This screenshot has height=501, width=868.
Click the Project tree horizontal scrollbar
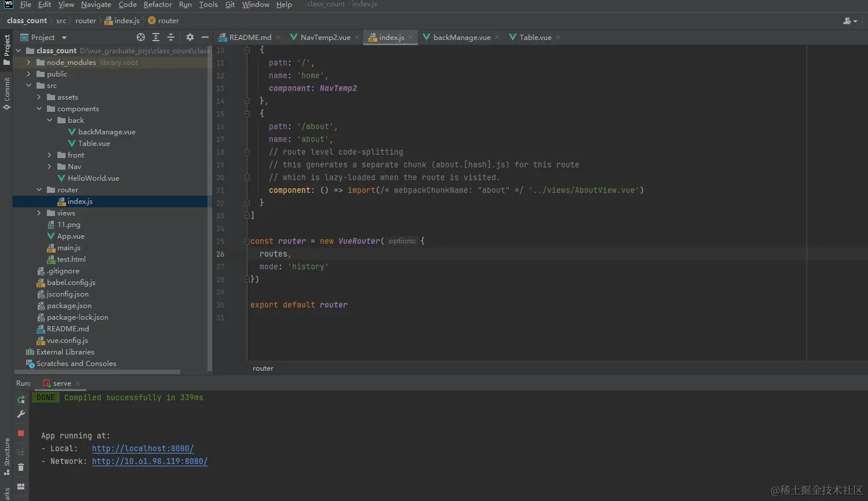(x=97, y=372)
